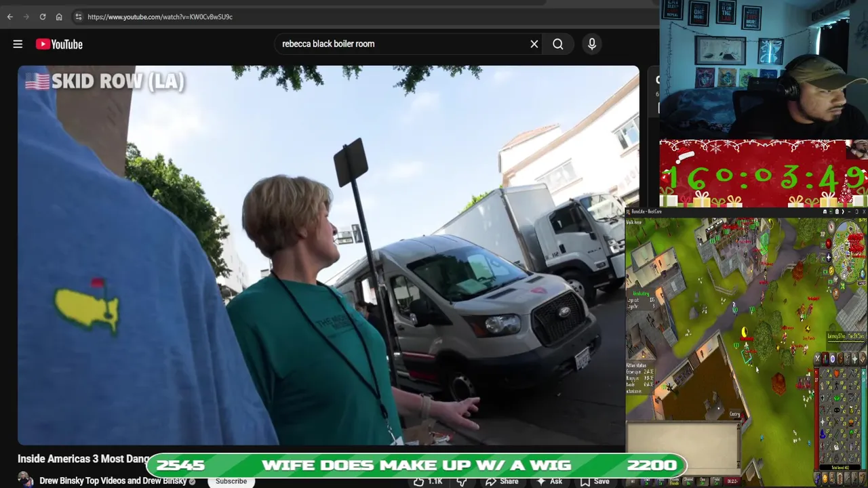Screen dimensions: 868x488
Task: Run search with the magnifying glass button
Action: tap(558, 44)
